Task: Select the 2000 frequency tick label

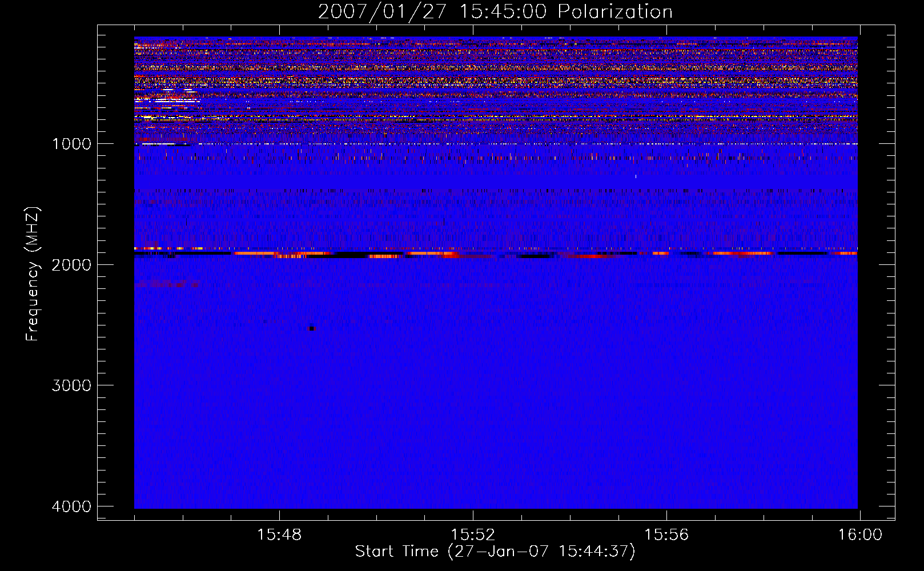Action: tap(71, 264)
